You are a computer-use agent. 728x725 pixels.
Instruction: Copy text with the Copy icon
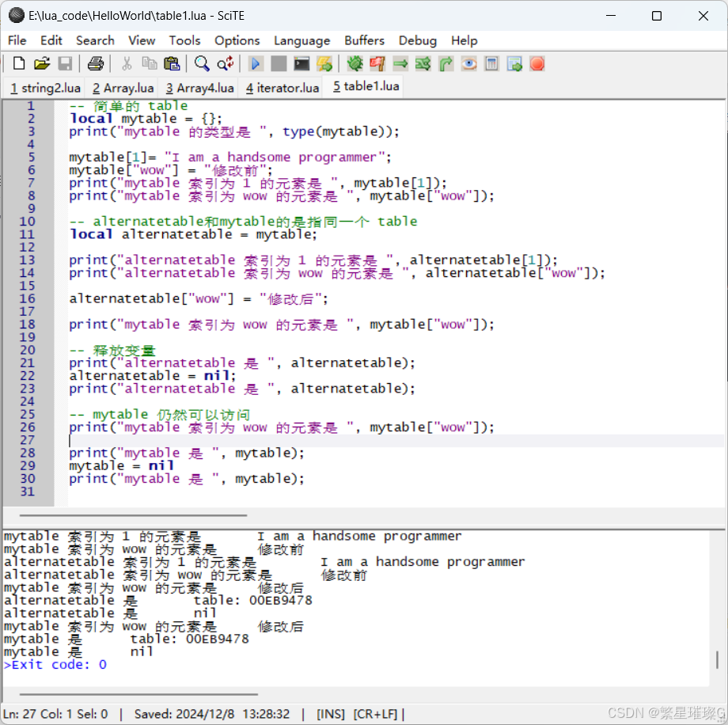(x=148, y=63)
